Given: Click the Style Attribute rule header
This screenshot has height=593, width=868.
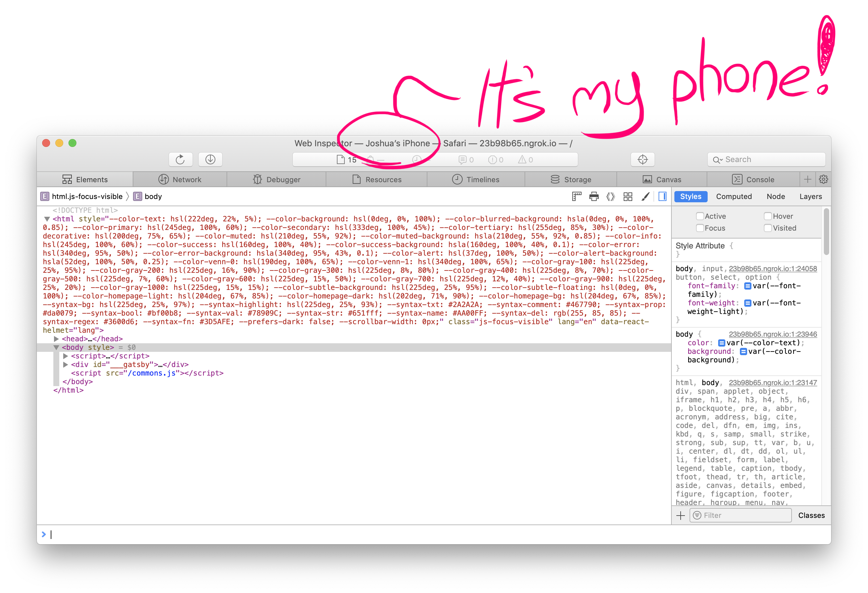Looking at the screenshot, I should coord(700,246).
